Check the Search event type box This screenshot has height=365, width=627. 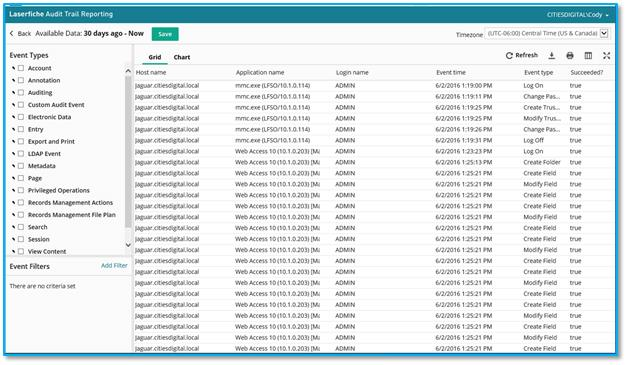(21, 227)
